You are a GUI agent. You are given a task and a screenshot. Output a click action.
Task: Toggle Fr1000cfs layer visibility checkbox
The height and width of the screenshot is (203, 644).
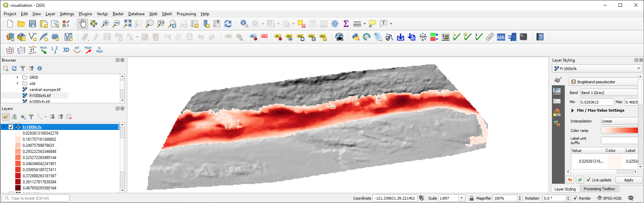[11, 127]
